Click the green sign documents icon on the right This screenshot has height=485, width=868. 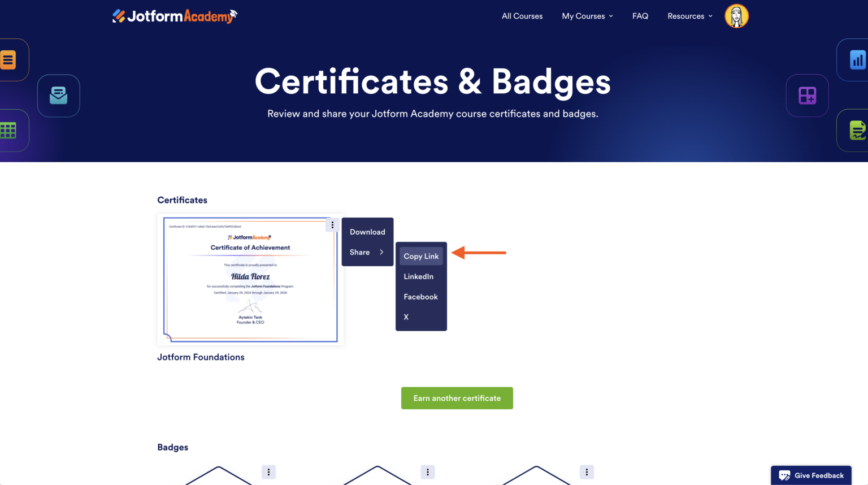[x=858, y=130]
